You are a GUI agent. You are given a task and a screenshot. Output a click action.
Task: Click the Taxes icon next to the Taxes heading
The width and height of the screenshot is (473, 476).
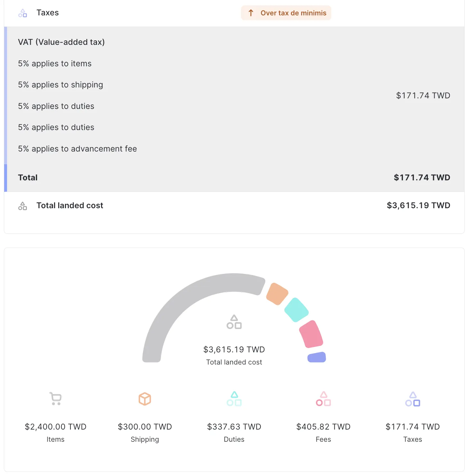point(22,13)
